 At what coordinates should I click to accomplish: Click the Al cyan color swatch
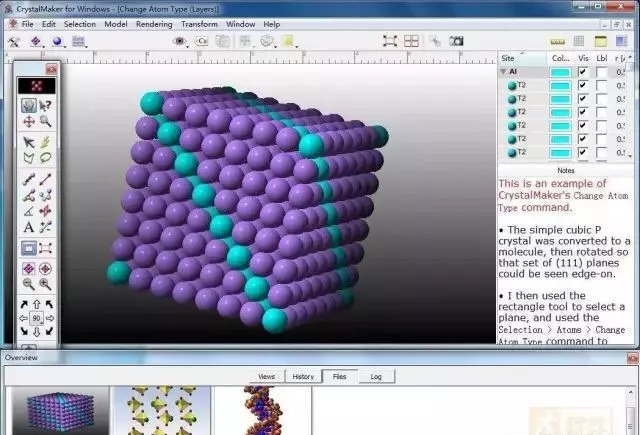[560, 72]
